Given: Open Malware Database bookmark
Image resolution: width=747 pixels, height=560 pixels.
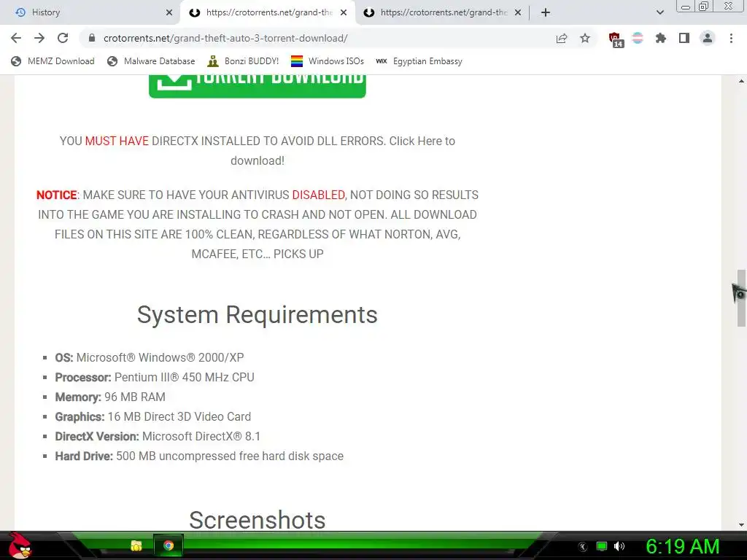Looking at the screenshot, I should click(x=151, y=61).
